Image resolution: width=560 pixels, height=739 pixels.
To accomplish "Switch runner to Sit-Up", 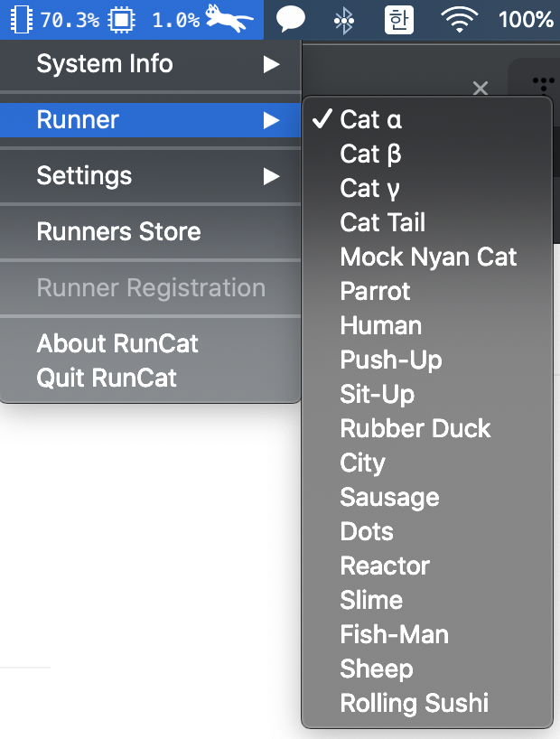I will click(427, 394).
